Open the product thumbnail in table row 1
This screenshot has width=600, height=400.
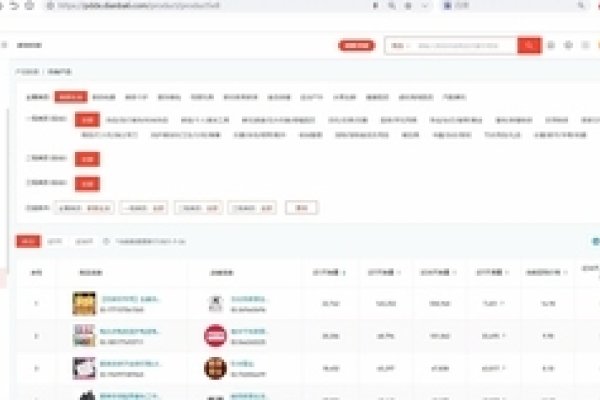(84, 303)
